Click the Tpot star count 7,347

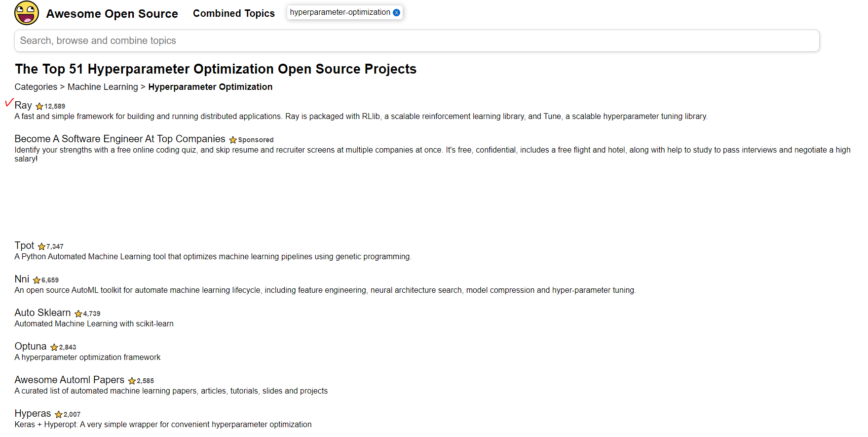(x=55, y=246)
